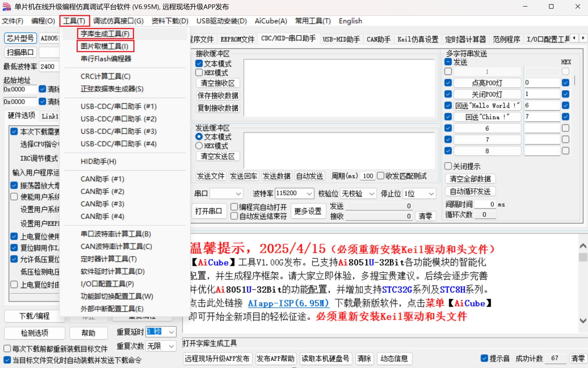Open 图片取模工具(I) menu entry
This screenshot has height=368, width=588.
[105, 46]
